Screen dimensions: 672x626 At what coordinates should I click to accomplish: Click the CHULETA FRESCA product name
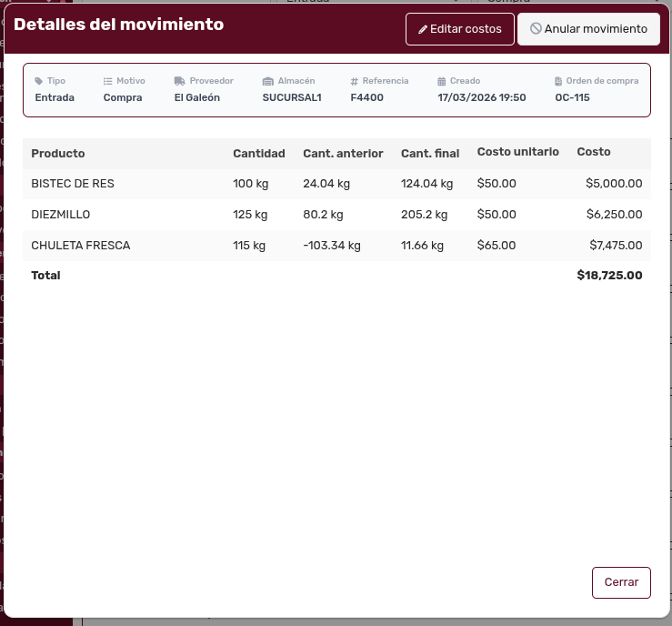(80, 246)
